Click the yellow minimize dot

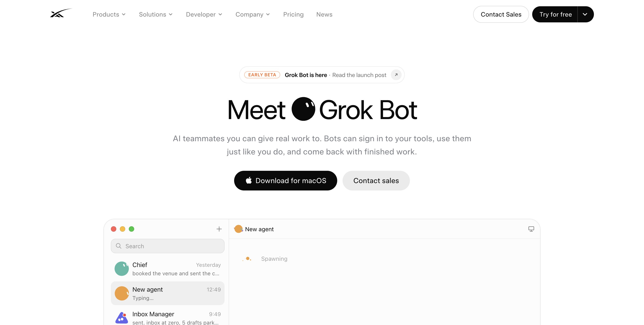click(123, 229)
